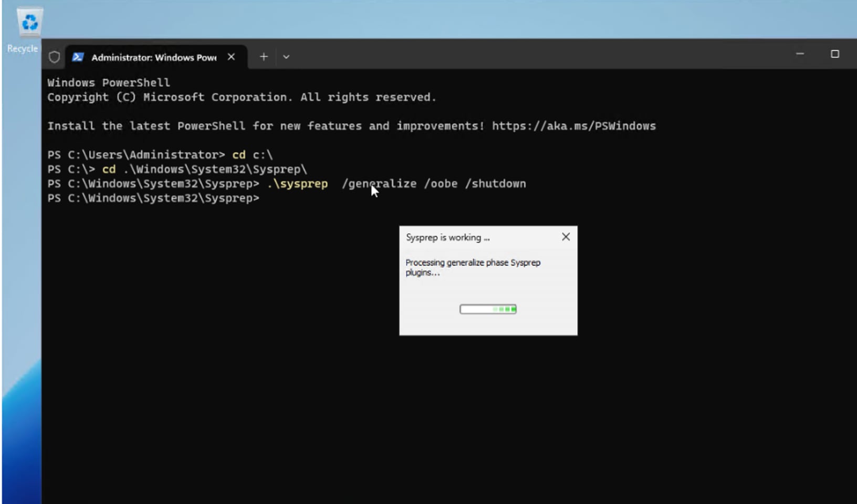Click the ".\sysprep" command text
This screenshot has width=857, height=504.
(298, 184)
